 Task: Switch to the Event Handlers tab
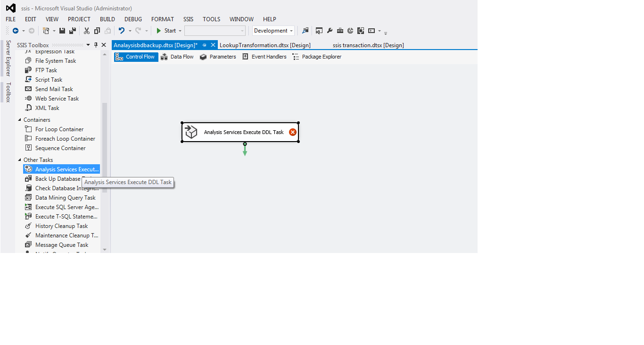click(x=264, y=57)
